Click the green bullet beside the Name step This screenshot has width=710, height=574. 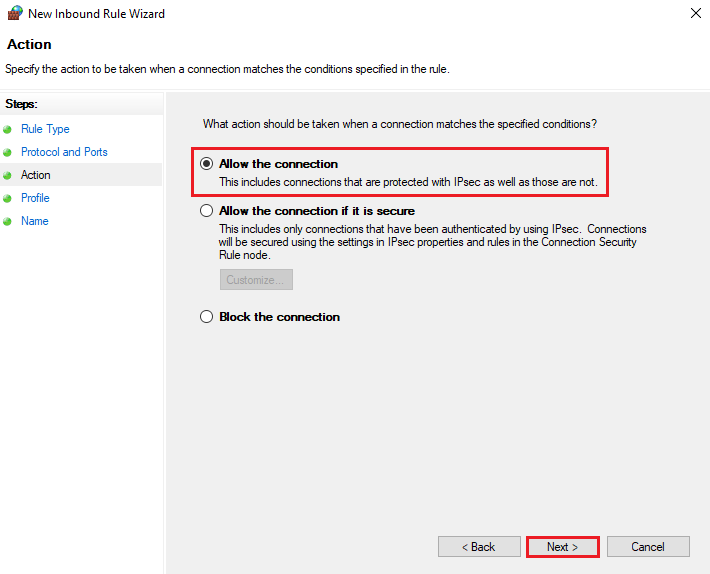(x=8, y=222)
